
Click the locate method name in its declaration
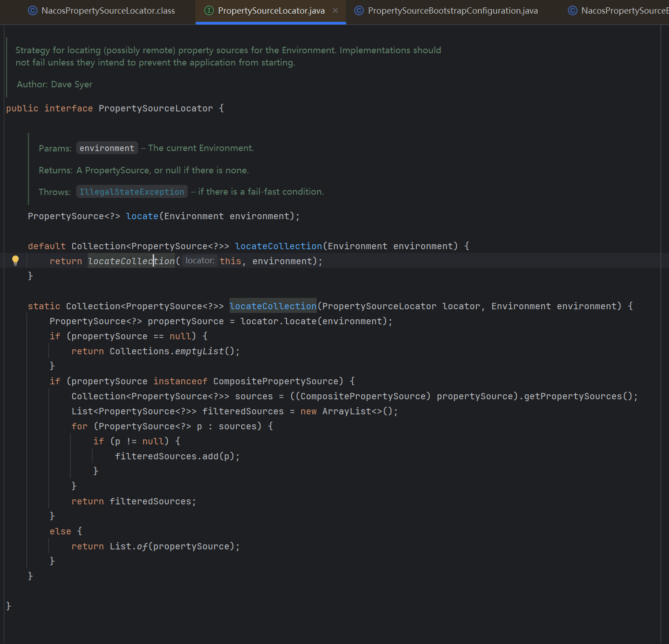click(x=142, y=216)
